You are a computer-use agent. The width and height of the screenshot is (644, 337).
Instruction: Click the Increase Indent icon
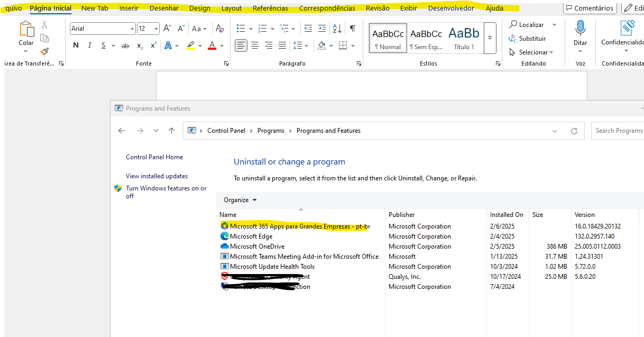click(323, 29)
